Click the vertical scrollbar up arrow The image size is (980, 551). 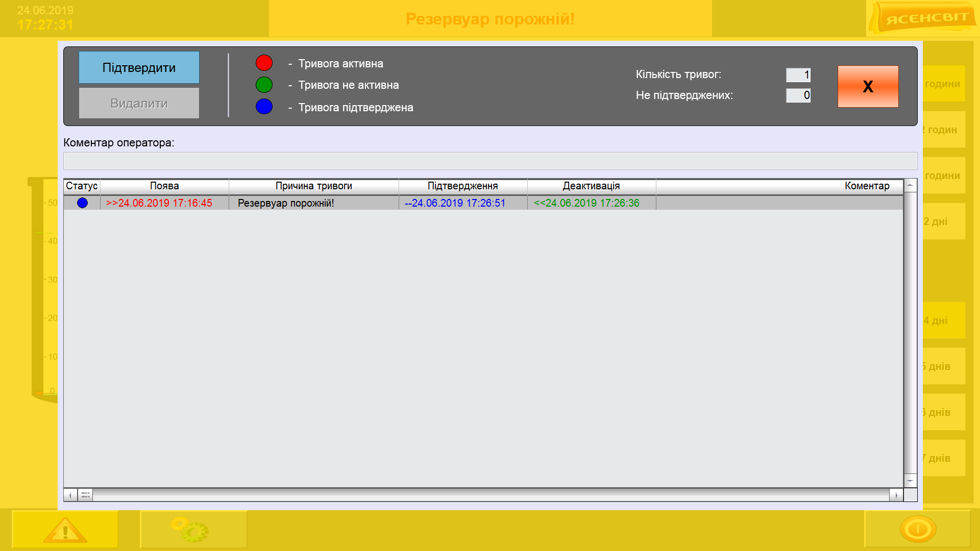coord(910,185)
